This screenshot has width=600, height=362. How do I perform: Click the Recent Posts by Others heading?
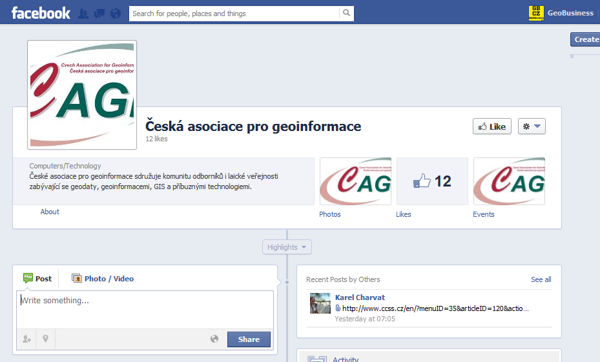pyautogui.click(x=343, y=279)
